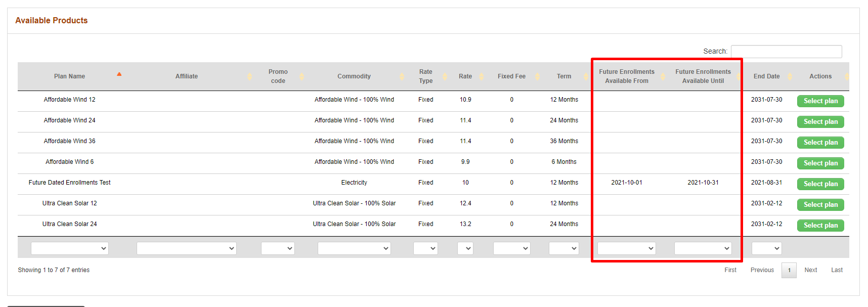
Task: Click the 2021-10-31 available until date
Action: tap(703, 183)
